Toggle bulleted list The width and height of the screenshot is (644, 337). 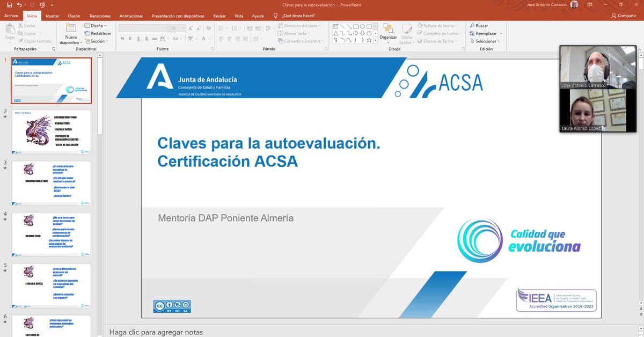[x=221, y=28]
